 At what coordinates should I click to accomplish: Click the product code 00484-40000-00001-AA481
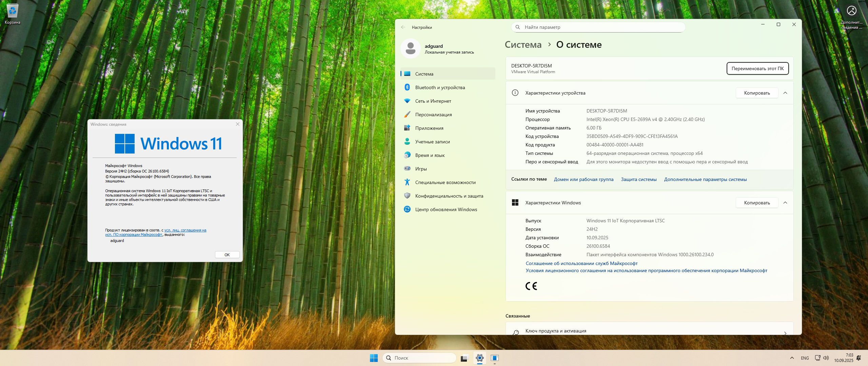(x=615, y=145)
